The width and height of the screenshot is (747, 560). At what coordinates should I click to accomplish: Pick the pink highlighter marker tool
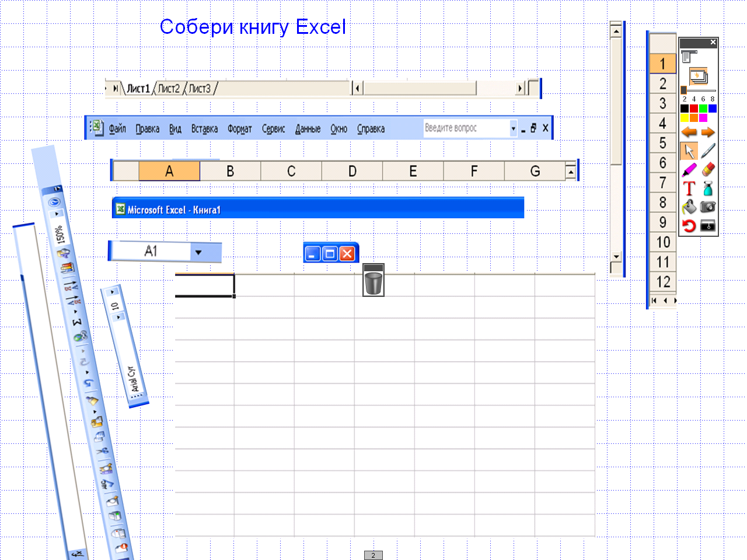689,170
